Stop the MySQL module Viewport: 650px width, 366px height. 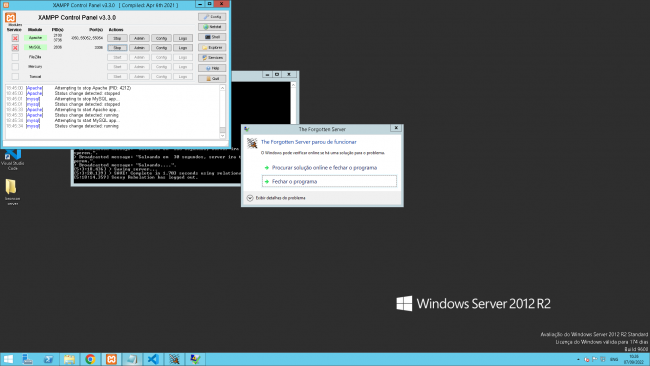117,48
